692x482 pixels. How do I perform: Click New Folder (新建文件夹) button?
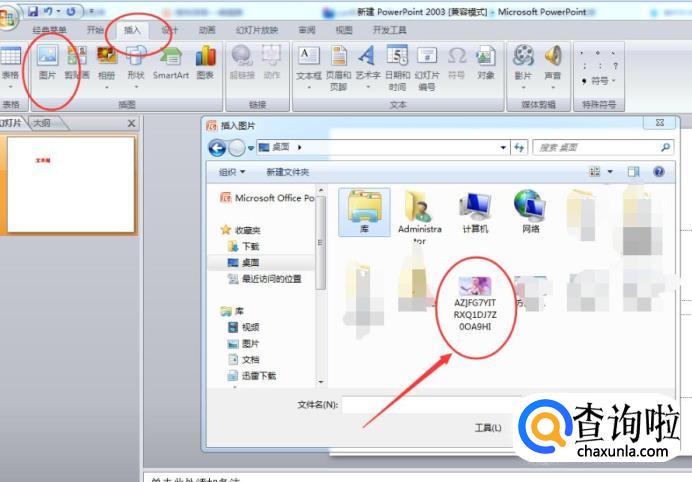pos(288,172)
